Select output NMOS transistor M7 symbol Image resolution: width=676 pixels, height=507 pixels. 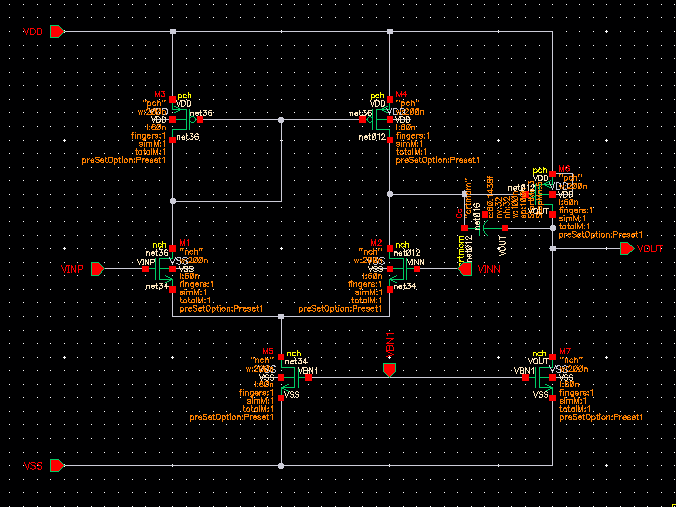coord(539,378)
